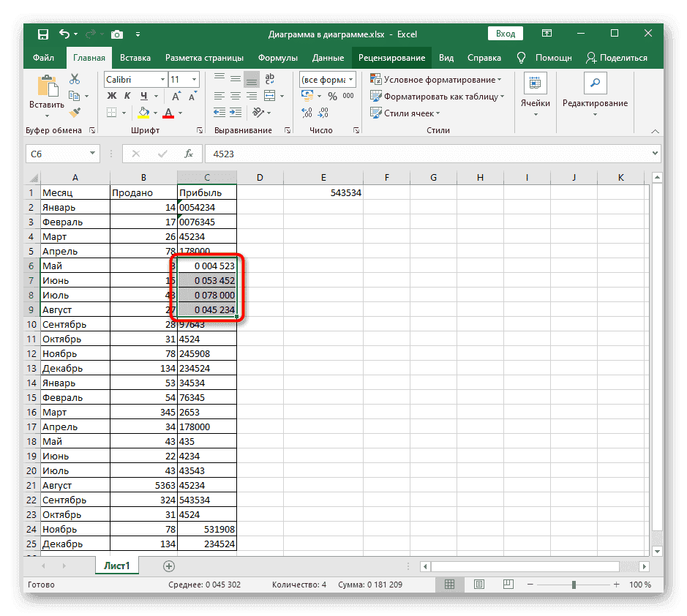687x616 pixels.
Task: Click the Save icon in title bar
Action: (x=43, y=34)
